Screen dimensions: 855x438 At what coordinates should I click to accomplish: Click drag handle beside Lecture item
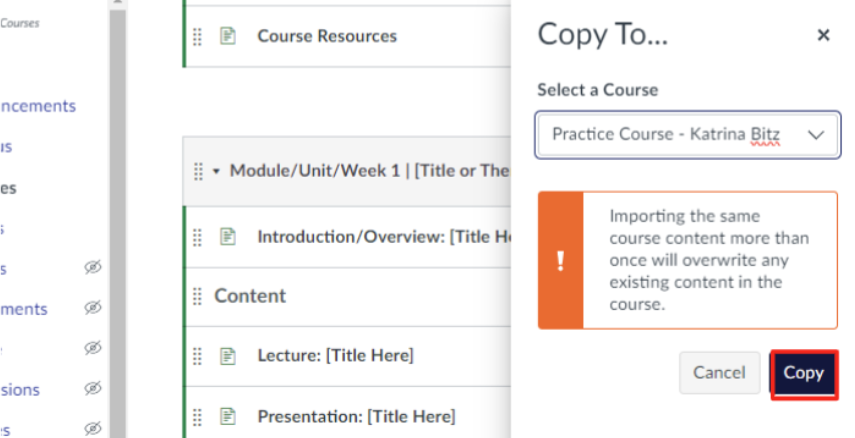click(x=197, y=355)
